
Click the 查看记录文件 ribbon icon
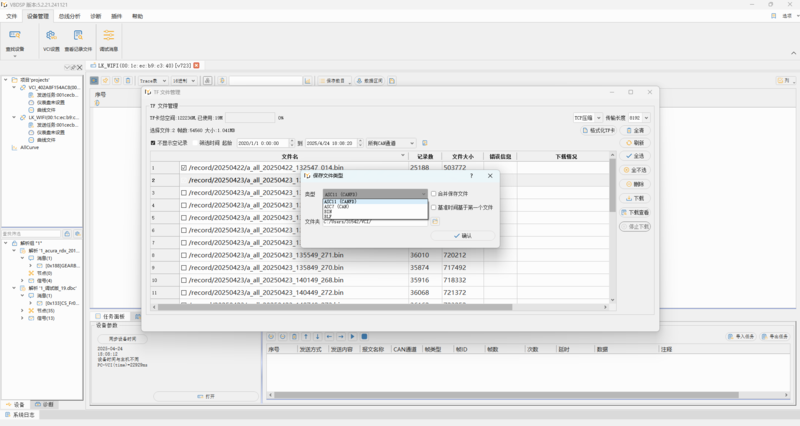[78, 38]
